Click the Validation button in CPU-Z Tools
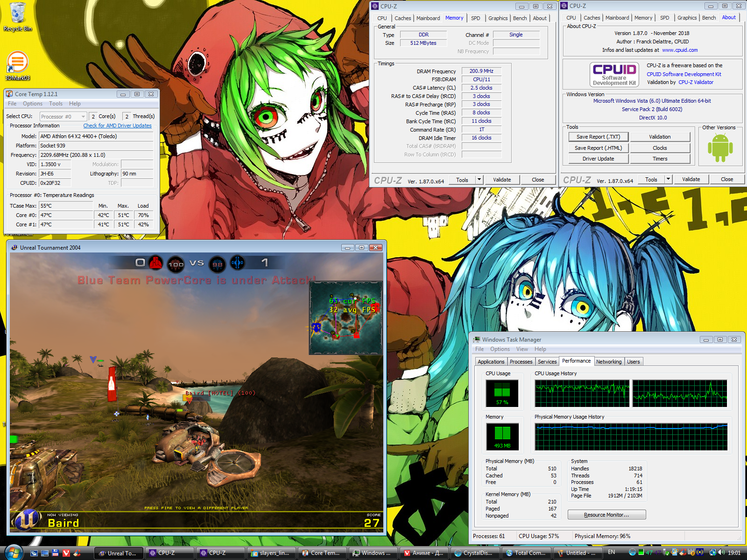This screenshot has height=560, width=747. click(660, 137)
